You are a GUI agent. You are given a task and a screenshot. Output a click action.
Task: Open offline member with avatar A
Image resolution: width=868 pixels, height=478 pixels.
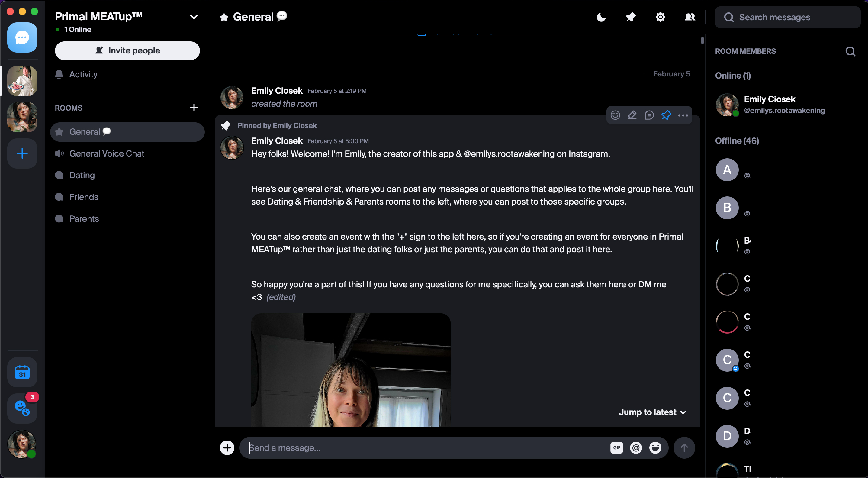[x=727, y=170]
